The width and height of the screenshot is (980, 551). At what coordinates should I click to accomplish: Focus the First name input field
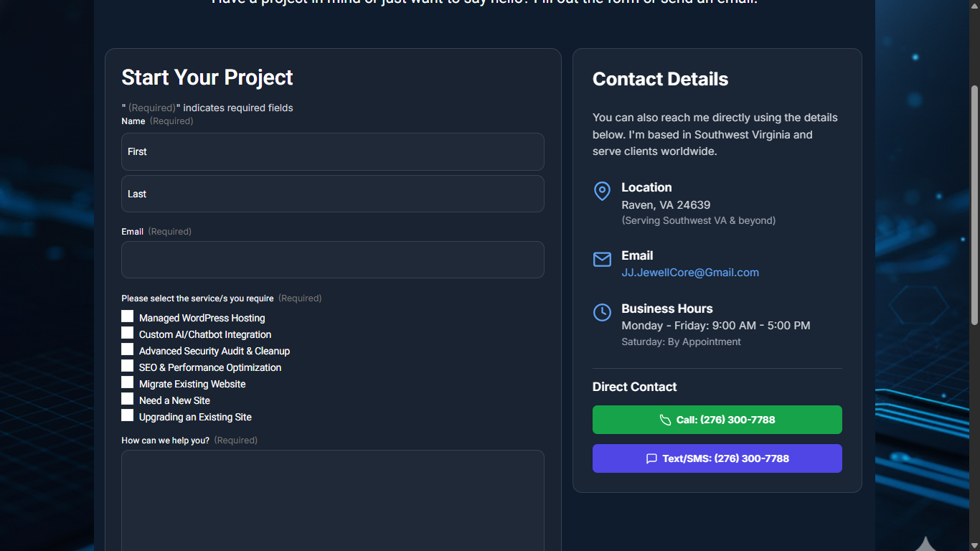pyautogui.click(x=332, y=151)
